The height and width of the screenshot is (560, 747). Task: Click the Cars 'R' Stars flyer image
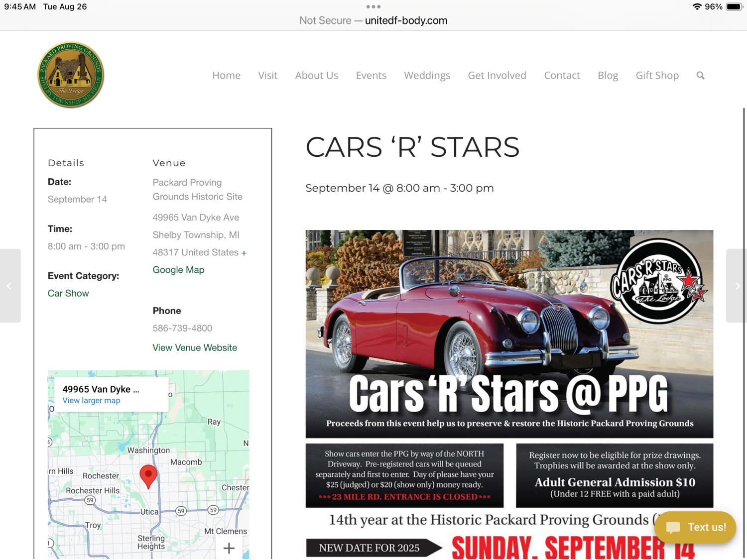tap(509, 393)
